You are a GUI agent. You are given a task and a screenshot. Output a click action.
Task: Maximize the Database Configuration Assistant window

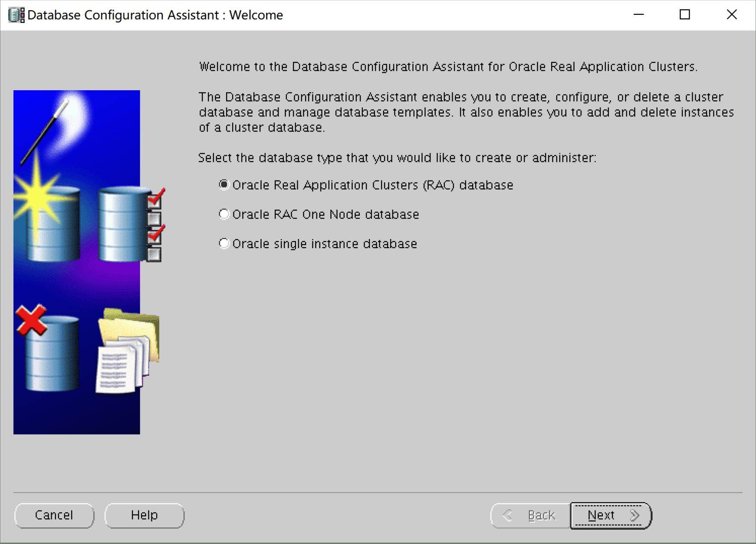[685, 15]
